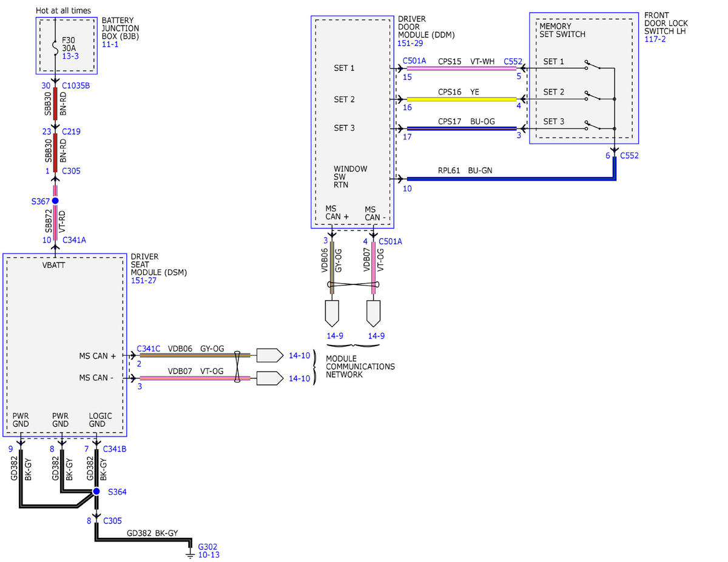Click splice label S364
Screen dimensions: 728x562
pos(118,492)
